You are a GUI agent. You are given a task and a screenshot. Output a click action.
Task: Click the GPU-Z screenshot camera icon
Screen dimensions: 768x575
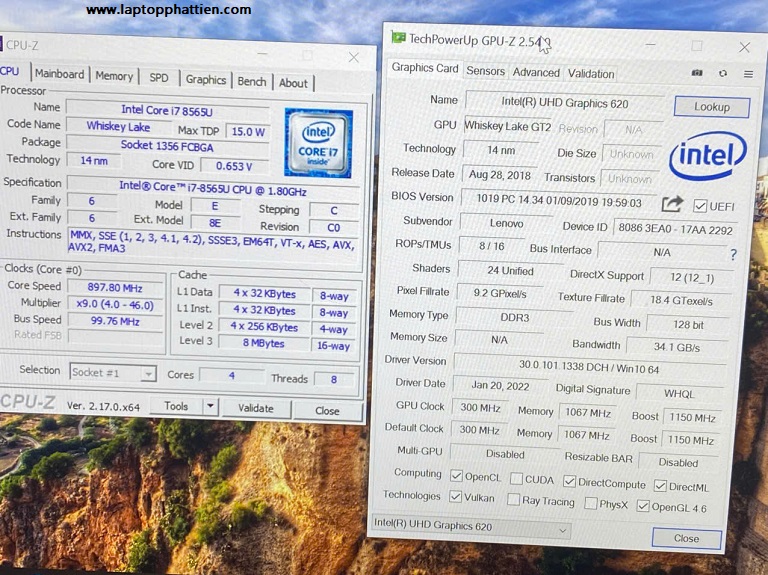[697, 73]
